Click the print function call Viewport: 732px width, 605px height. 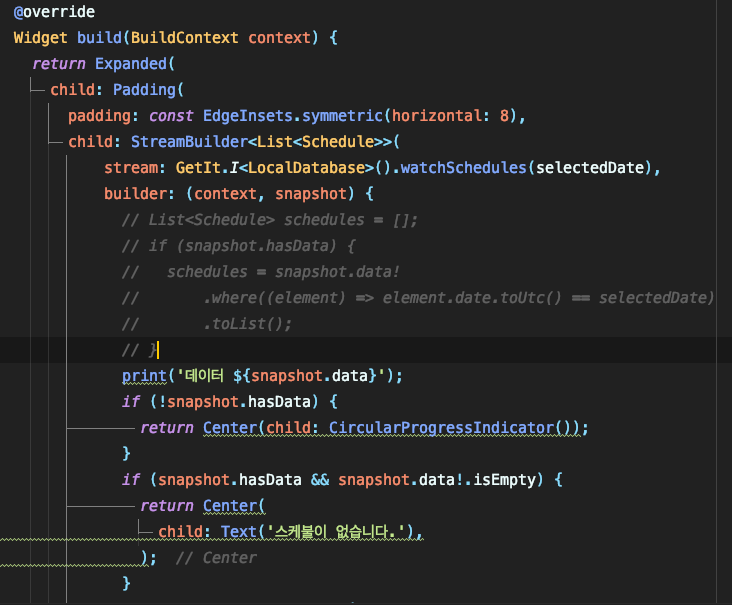[x=144, y=376]
